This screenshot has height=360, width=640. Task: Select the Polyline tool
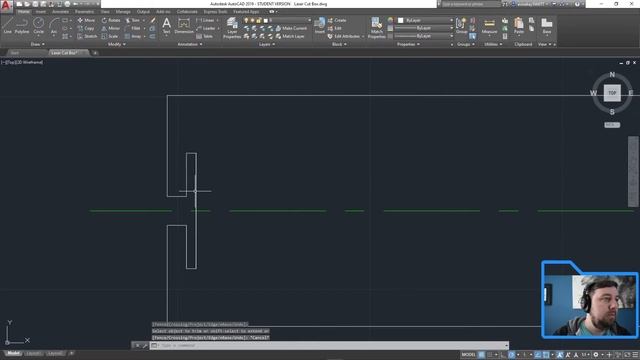[x=22, y=26]
